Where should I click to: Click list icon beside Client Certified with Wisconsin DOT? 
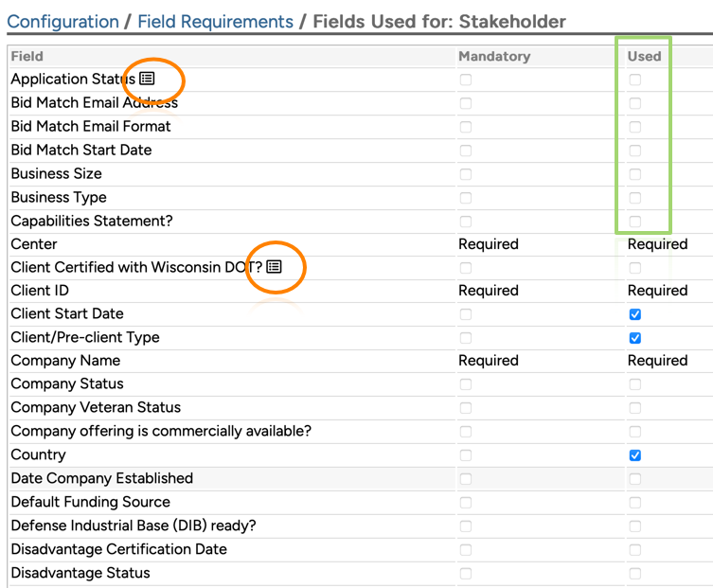274,267
